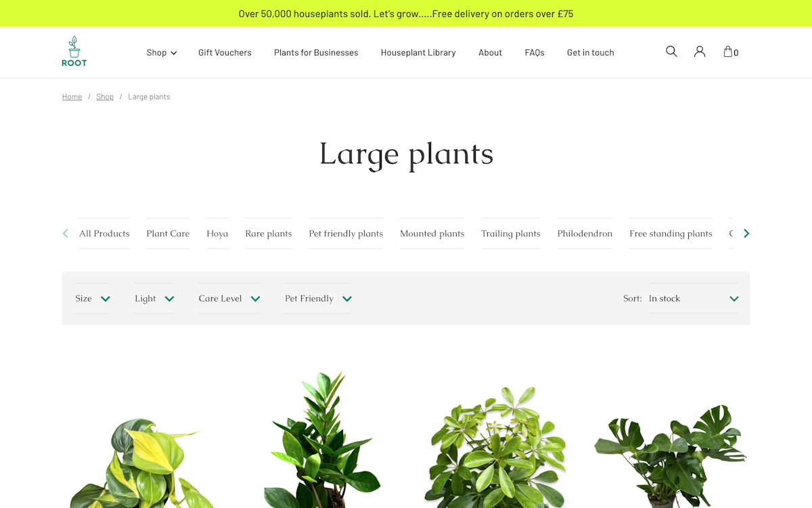Expand the Shop menu dropdown
Viewport: 812px width, 508px height.
click(162, 52)
